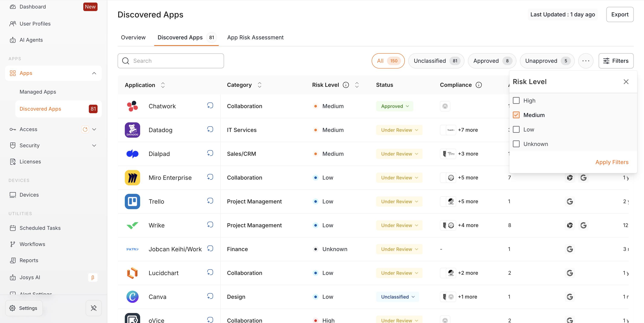Click '+4 more' compliance in Wrike row
This screenshot has height=323, width=644.
[468, 225]
